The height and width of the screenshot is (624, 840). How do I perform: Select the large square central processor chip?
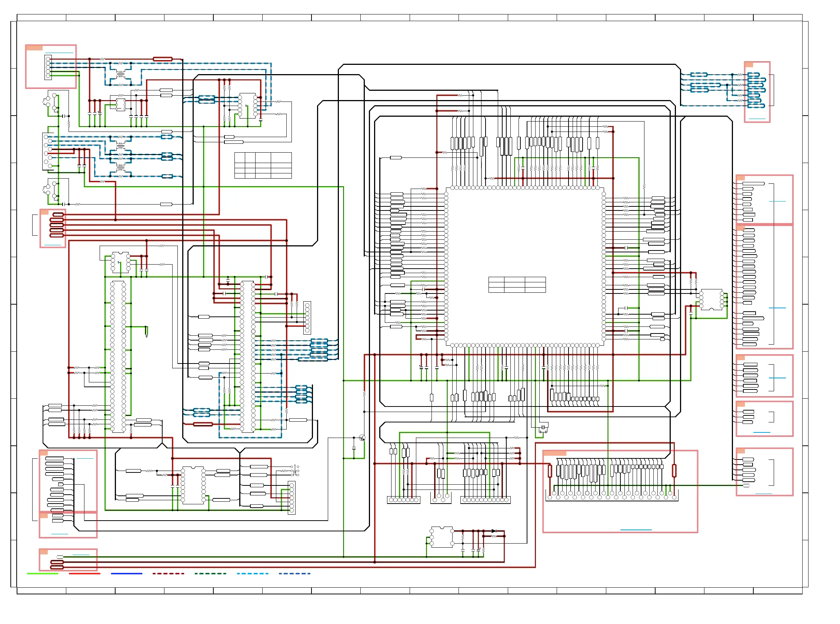(525, 267)
